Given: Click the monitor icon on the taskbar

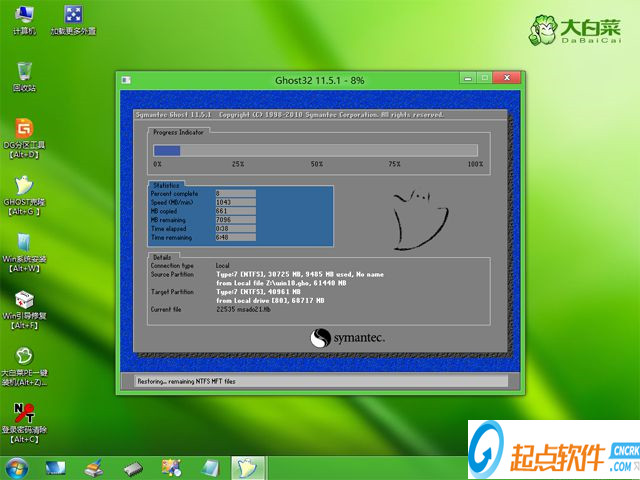Looking at the screenshot, I should [55, 467].
